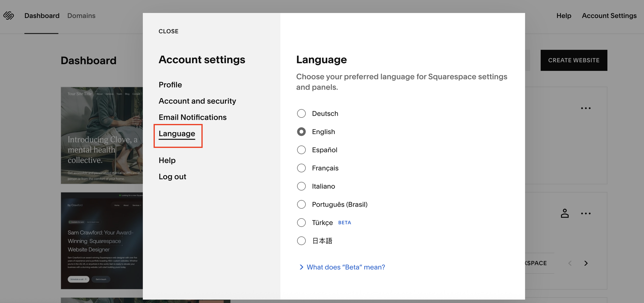Go to previous page arrow

point(570,263)
